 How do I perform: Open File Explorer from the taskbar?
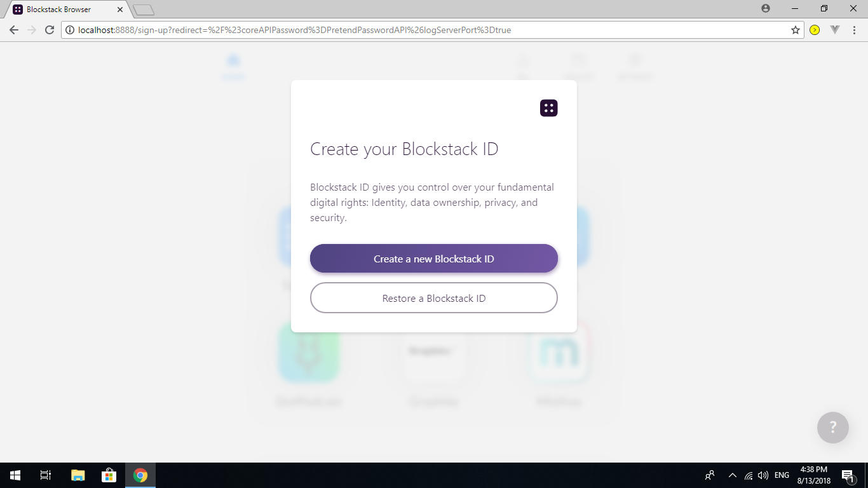77,475
